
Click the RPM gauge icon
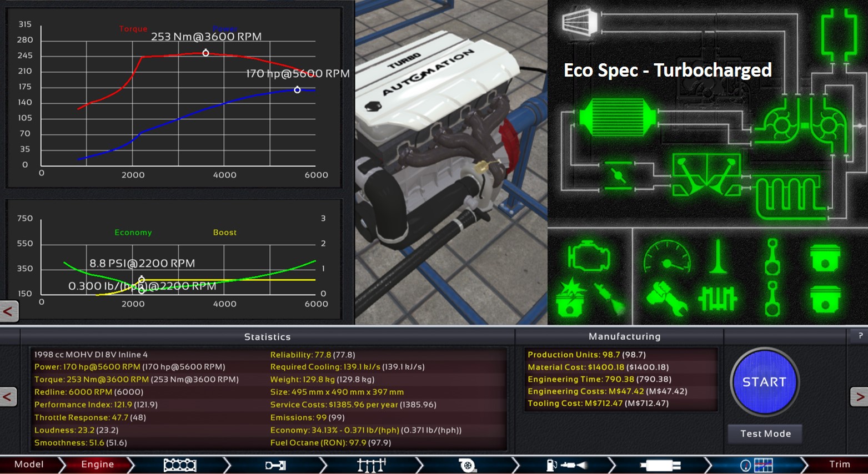667,257
